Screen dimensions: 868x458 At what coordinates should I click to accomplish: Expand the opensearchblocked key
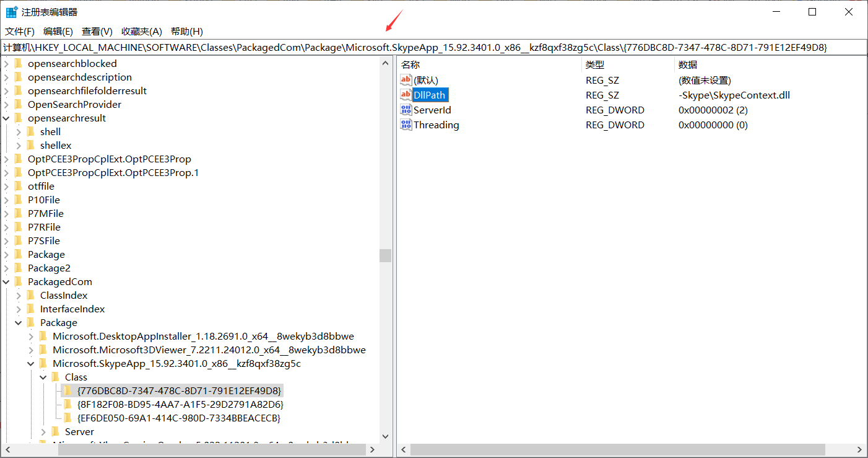[x=7, y=63]
